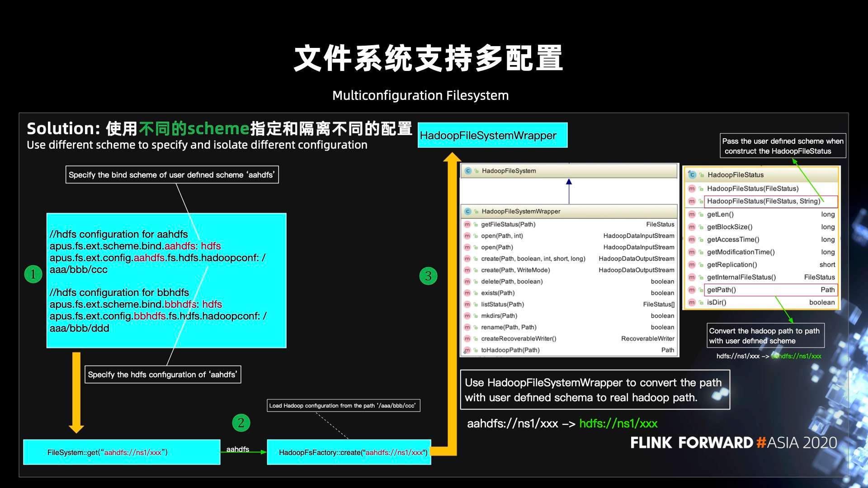Click the method icon beside getFileStatus(Path)
This screenshot has width=868, height=488.
pos(467,224)
